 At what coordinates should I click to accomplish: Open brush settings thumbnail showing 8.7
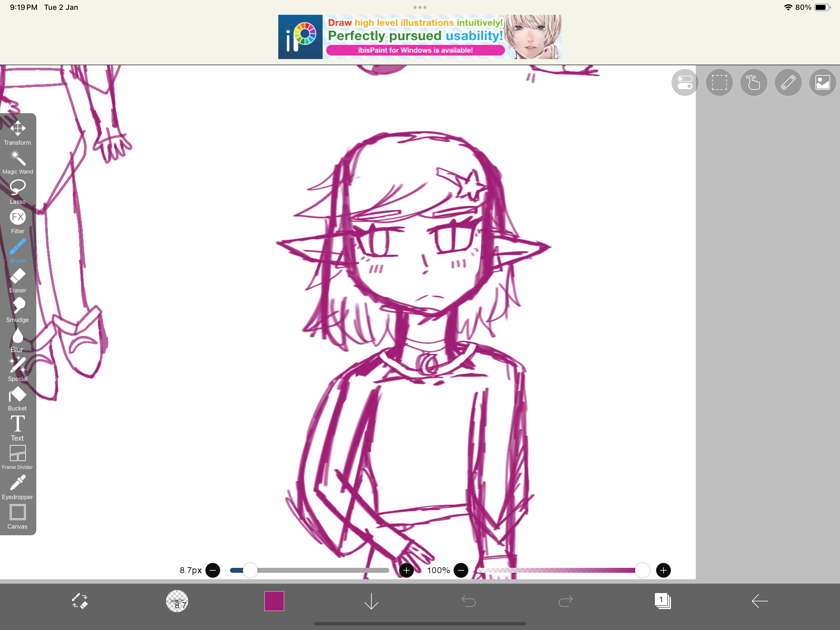pos(177,601)
